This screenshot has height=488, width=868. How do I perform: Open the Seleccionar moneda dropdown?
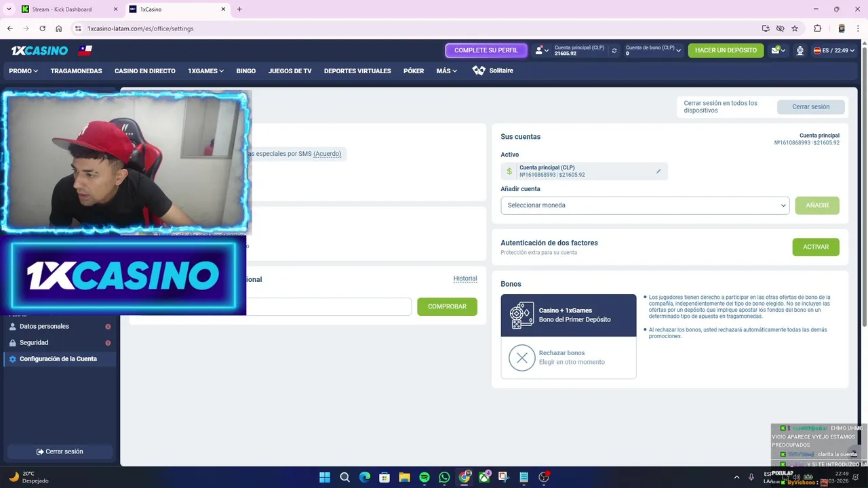click(645, 205)
